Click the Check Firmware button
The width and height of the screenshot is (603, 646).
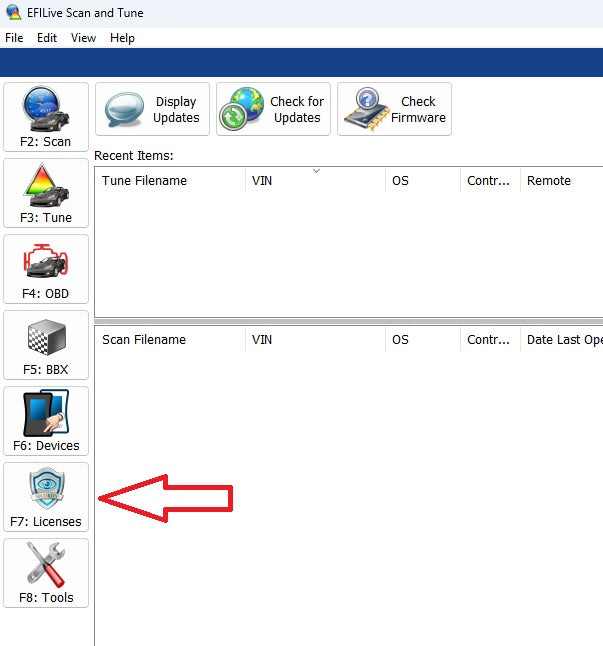coord(395,109)
